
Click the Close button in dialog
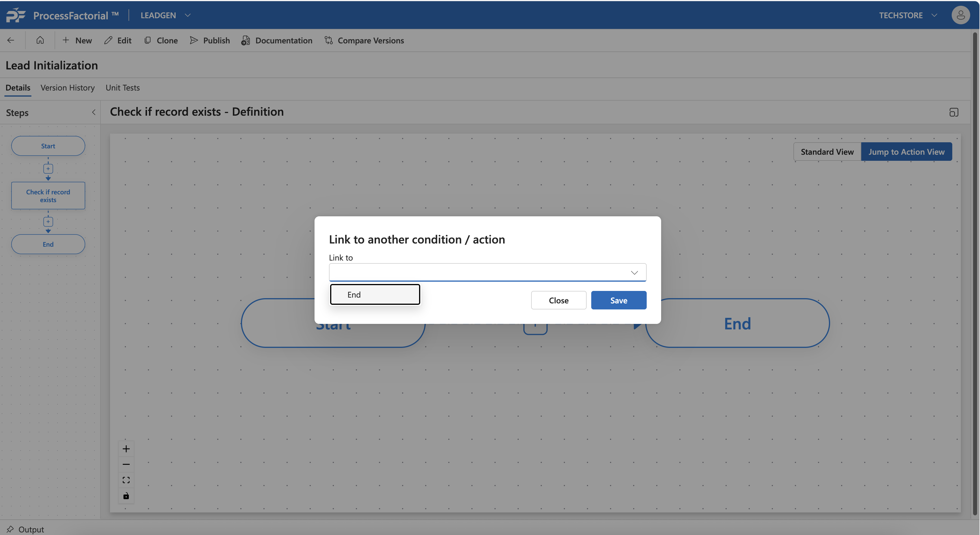(558, 300)
